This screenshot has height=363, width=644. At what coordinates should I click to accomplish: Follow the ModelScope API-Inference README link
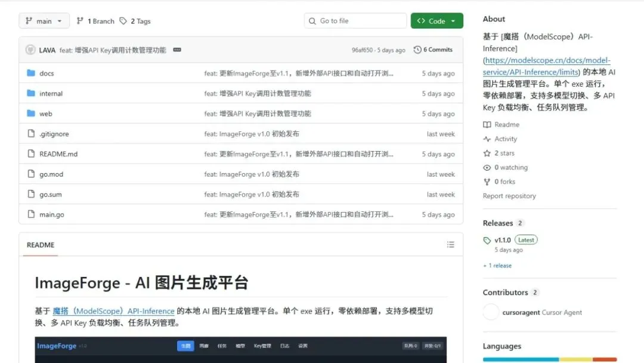[113, 311]
